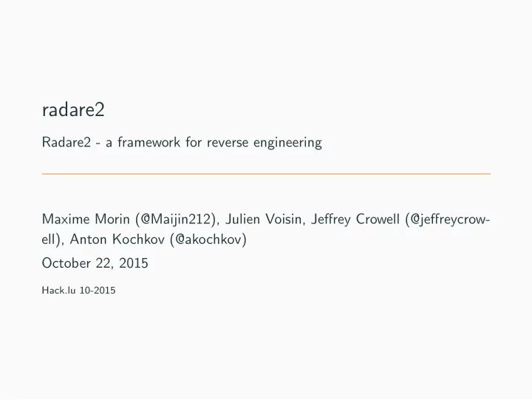
Task: Open the @jeffreycrow- handle on first line
Action: point(448,220)
